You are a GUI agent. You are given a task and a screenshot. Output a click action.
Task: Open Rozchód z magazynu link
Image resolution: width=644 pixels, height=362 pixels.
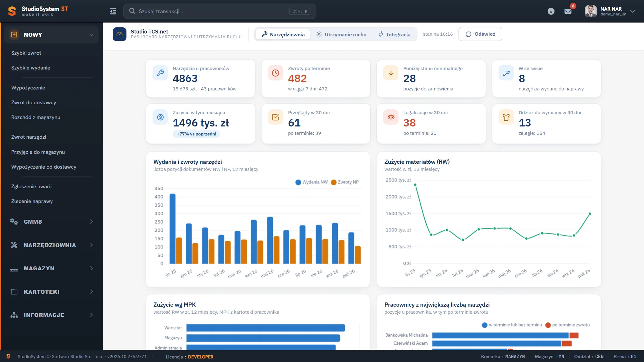(x=36, y=117)
